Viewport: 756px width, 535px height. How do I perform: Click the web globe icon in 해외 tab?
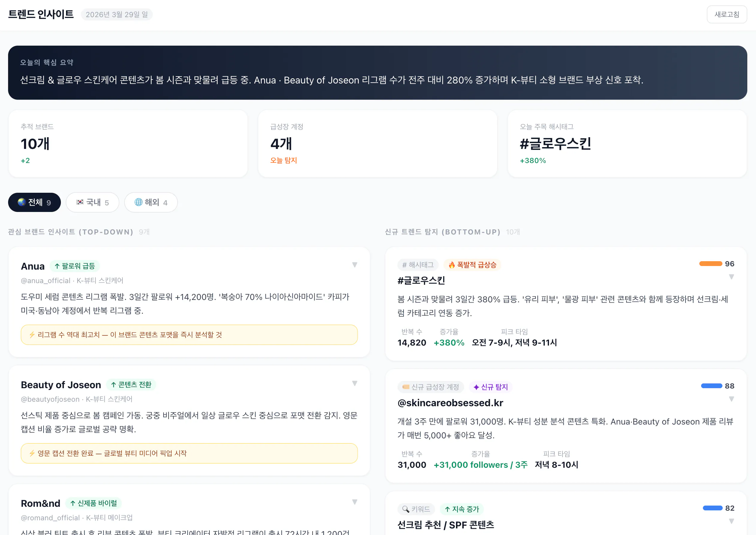click(138, 202)
